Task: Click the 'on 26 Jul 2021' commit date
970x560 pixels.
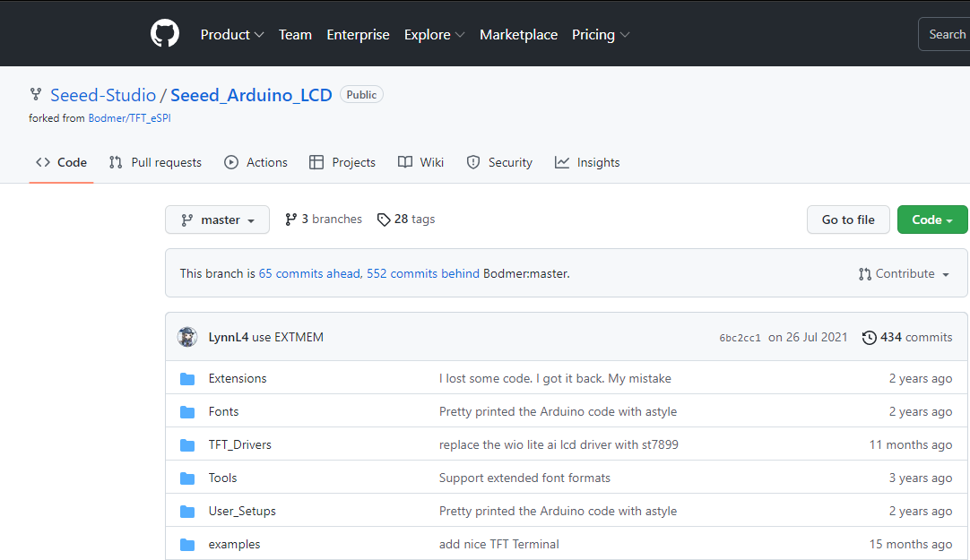Action: pos(808,338)
